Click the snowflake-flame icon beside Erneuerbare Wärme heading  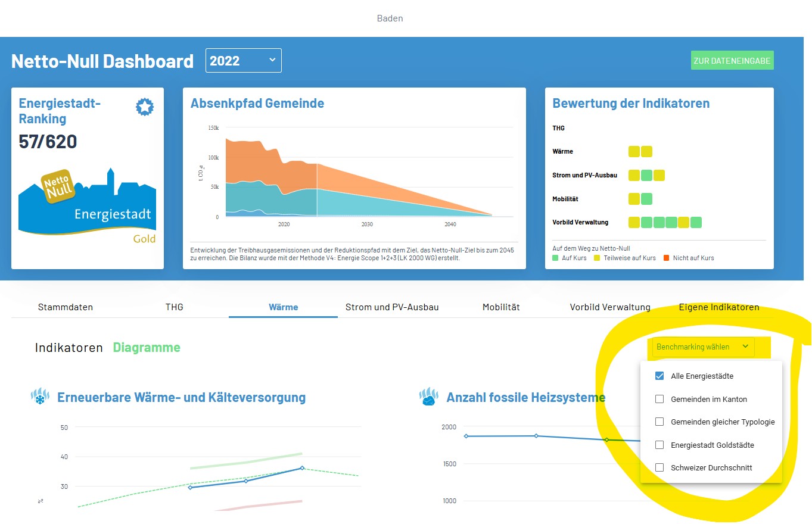40,397
